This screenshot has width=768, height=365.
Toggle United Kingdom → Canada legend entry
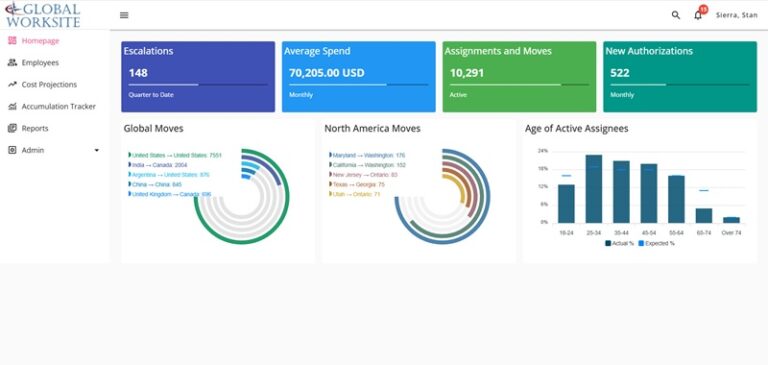pos(170,195)
